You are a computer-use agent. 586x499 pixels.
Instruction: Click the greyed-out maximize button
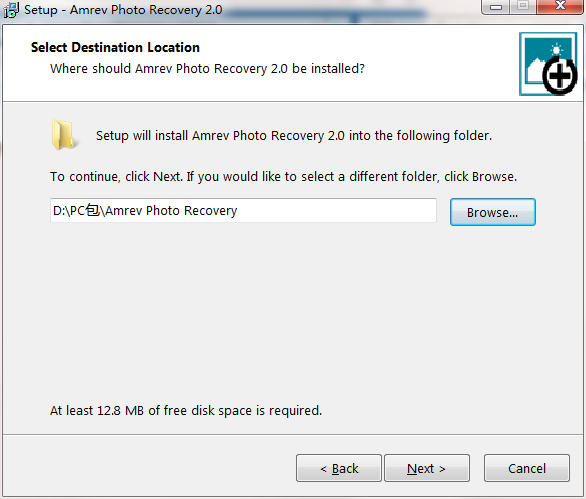tap(523, 6)
